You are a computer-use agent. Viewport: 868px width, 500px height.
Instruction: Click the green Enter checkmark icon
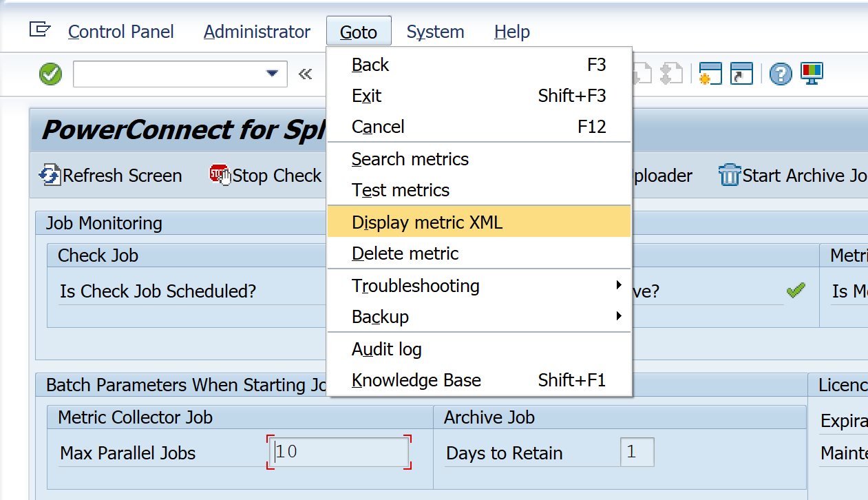50,74
